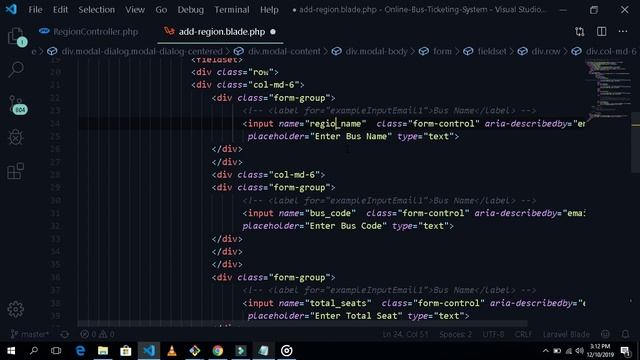Open breadcrumb div.modal-body
The image size is (640, 360).
(376, 51)
